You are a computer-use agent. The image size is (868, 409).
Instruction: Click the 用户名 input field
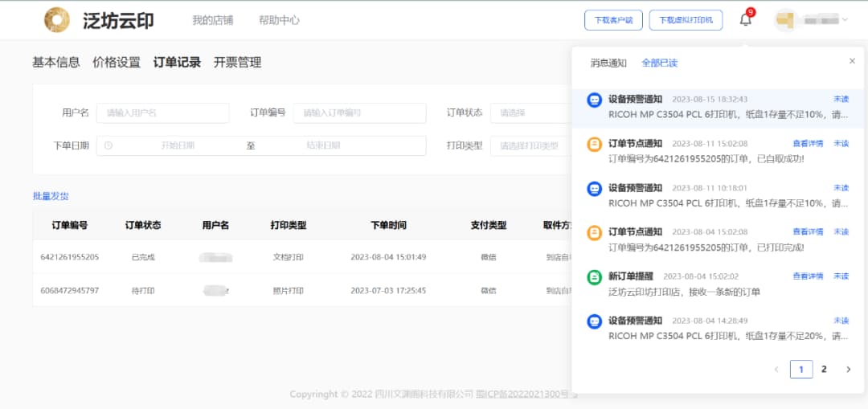pyautogui.click(x=162, y=112)
